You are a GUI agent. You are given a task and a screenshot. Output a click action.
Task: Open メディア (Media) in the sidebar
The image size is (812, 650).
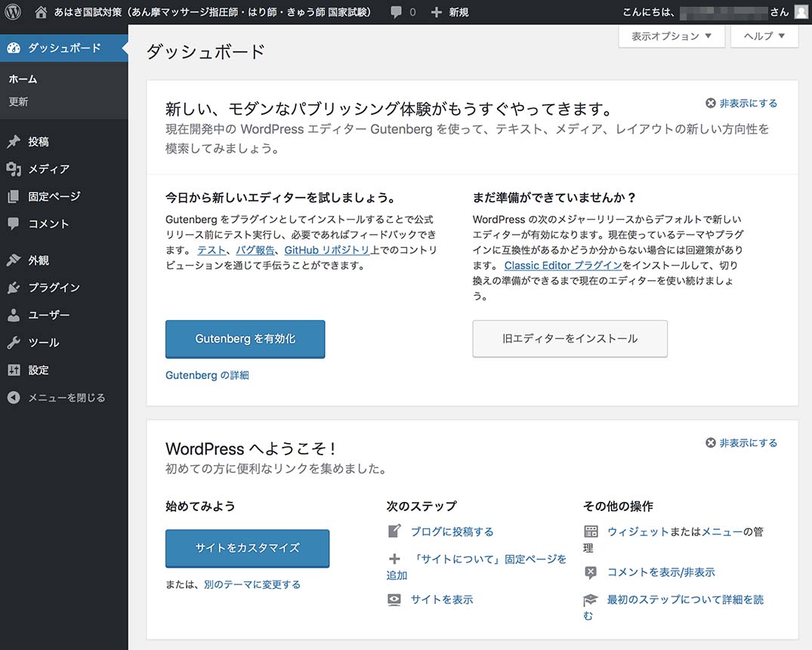pyautogui.click(x=48, y=169)
